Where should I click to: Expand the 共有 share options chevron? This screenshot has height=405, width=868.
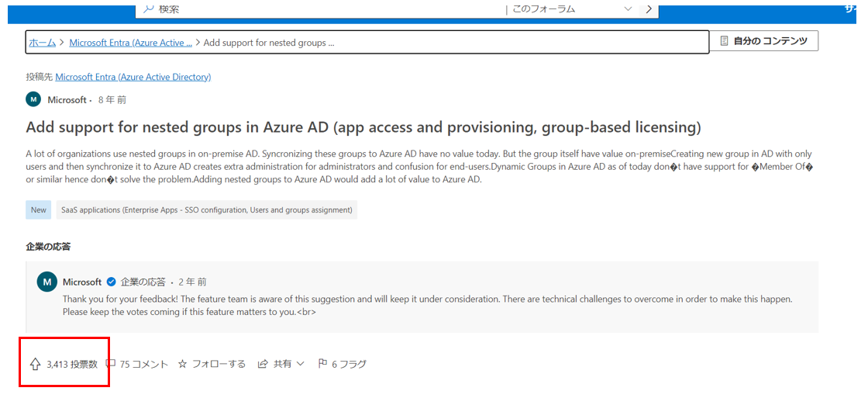click(x=301, y=364)
